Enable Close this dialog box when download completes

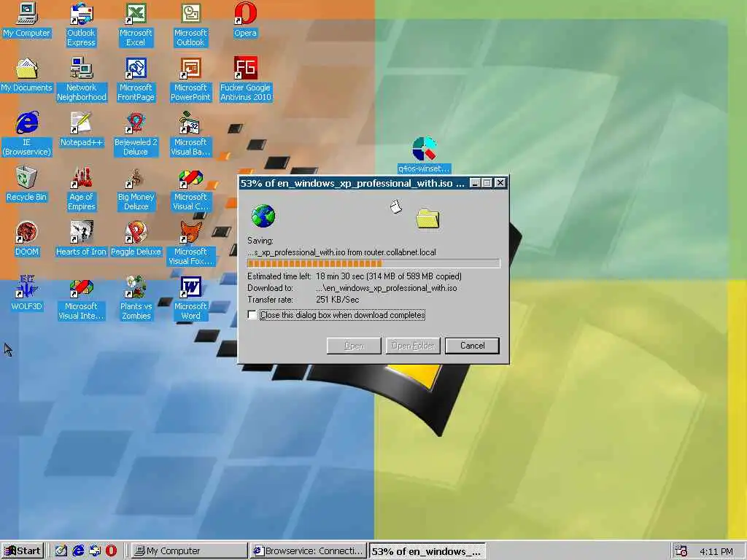[252, 315]
